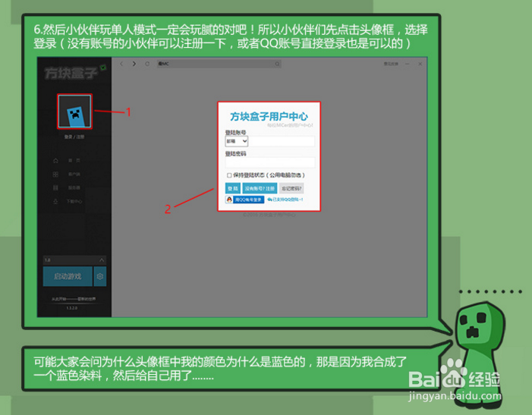Minimize the 方块盒子 launcher window
Screen dimensions: 532x415
[407, 64]
